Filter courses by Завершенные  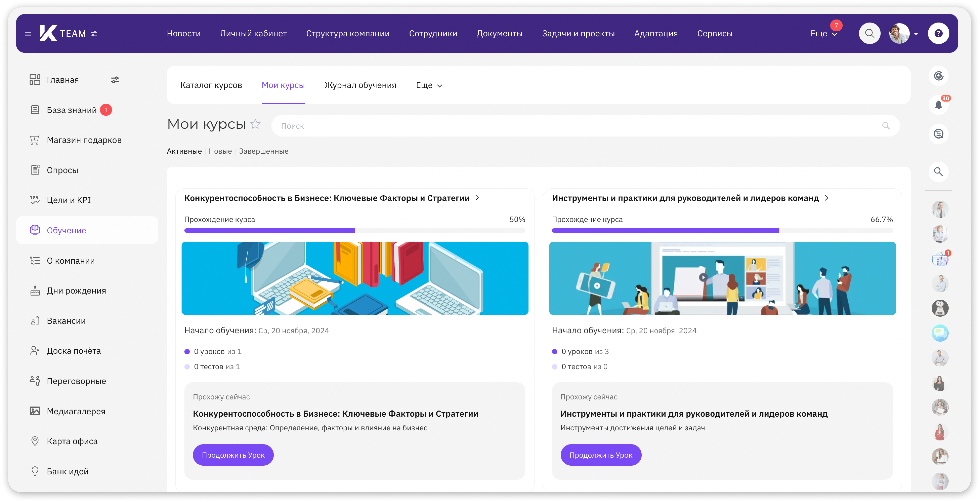(x=263, y=151)
